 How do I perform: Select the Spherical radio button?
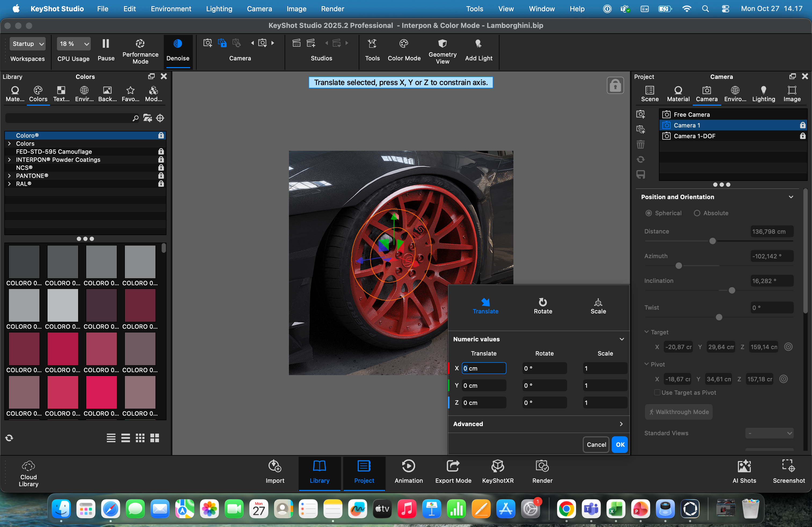tap(648, 213)
